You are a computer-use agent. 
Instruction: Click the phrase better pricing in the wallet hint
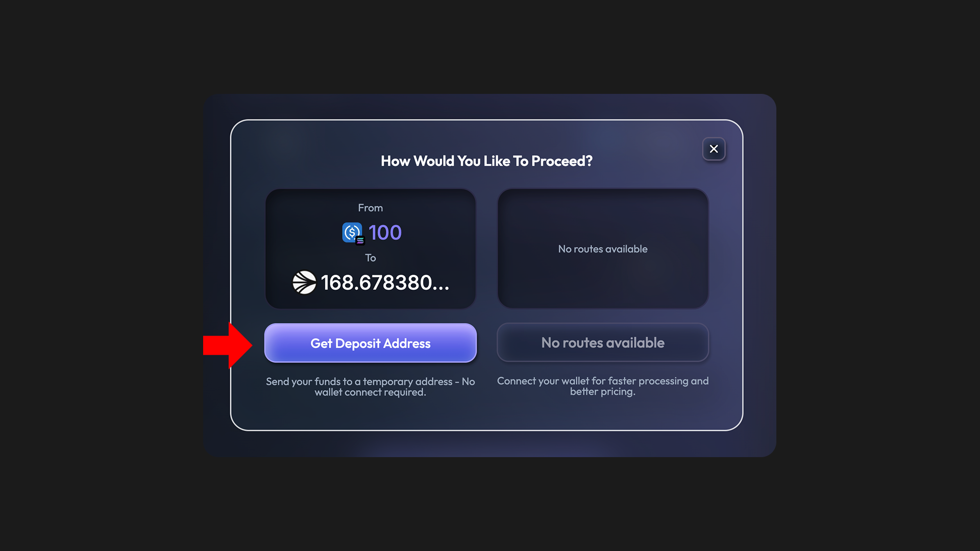coord(602,392)
